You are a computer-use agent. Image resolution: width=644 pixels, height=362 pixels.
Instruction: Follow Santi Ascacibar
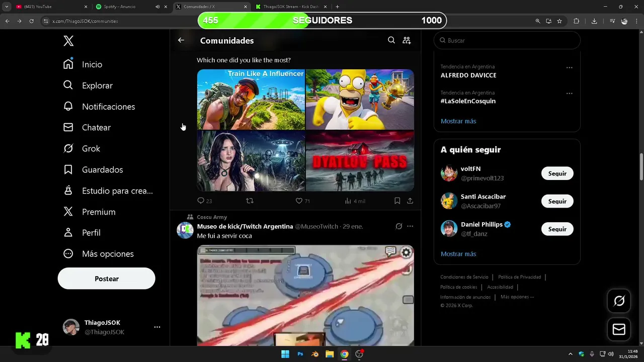point(557,201)
